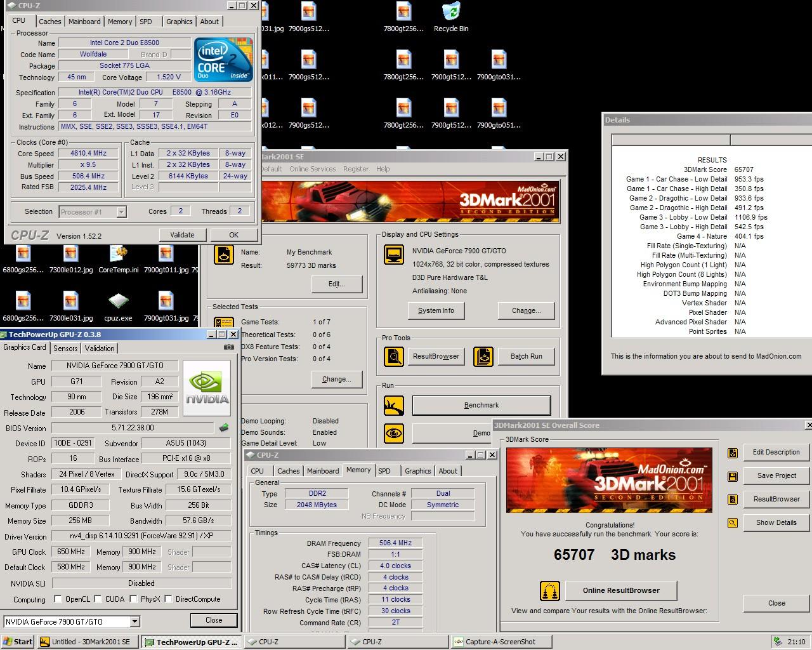This screenshot has width=812, height=650.
Task: Click the NVIDIA logo in GPU-Z
Action: (x=207, y=388)
